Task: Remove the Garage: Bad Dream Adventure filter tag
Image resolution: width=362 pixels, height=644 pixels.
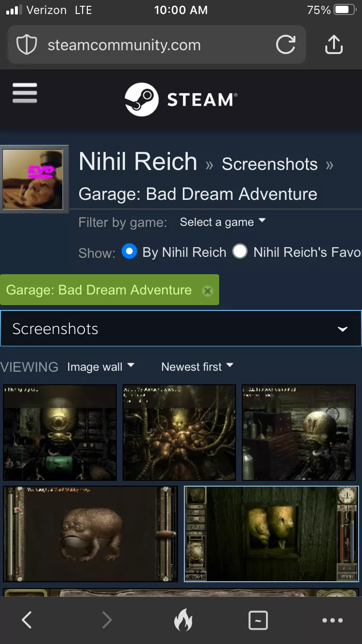Action: click(207, 291)
